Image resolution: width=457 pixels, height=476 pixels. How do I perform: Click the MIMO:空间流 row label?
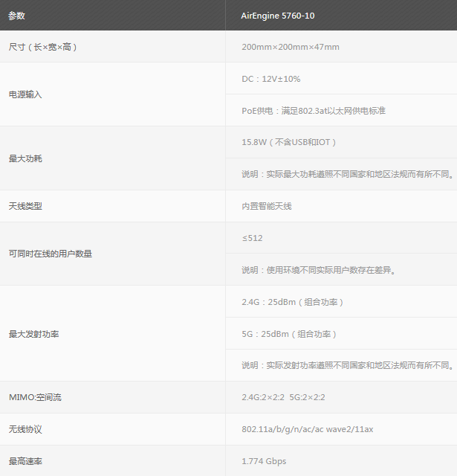click(35, 397)
